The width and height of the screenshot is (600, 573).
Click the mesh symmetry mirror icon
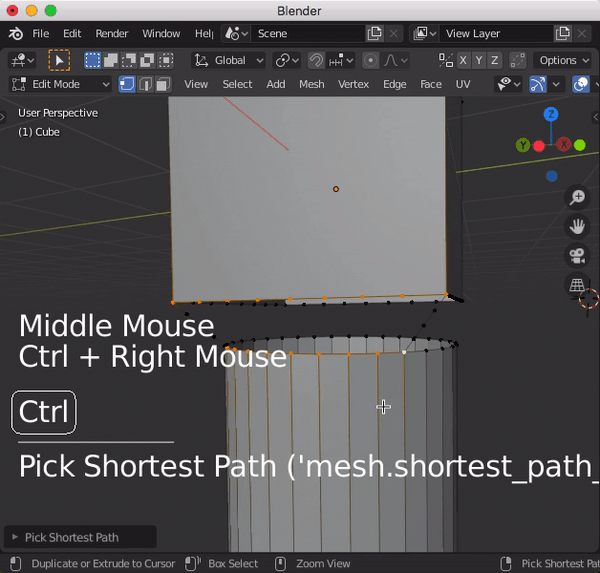tap(446, 60)
